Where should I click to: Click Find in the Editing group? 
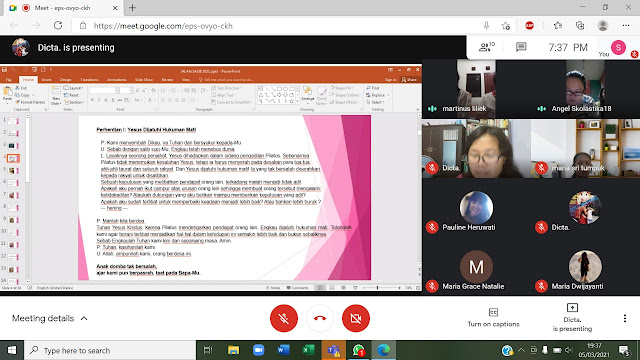373,88
